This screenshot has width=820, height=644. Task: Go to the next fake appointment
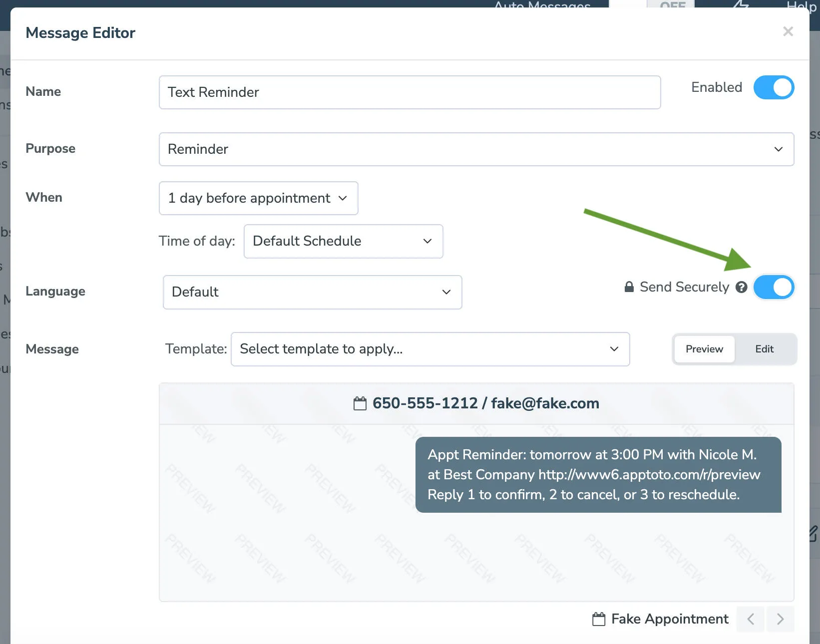(781, 619)
